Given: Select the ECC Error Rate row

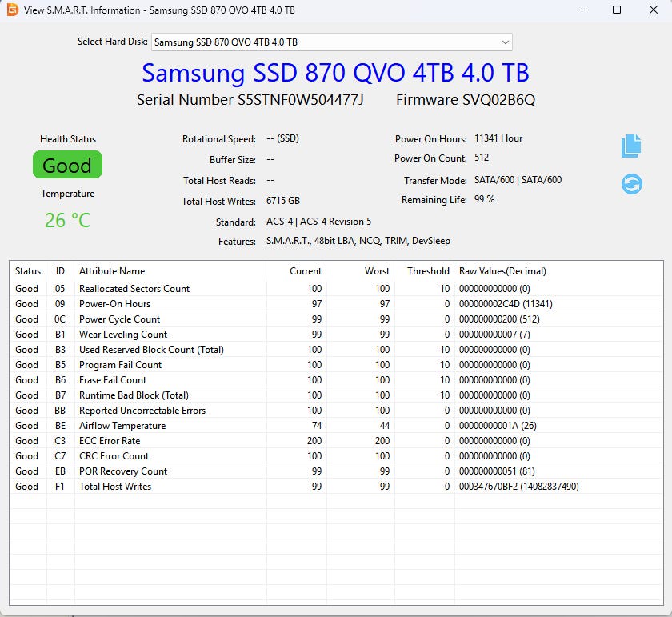Looking at the screenshot, I should (336, 441).
